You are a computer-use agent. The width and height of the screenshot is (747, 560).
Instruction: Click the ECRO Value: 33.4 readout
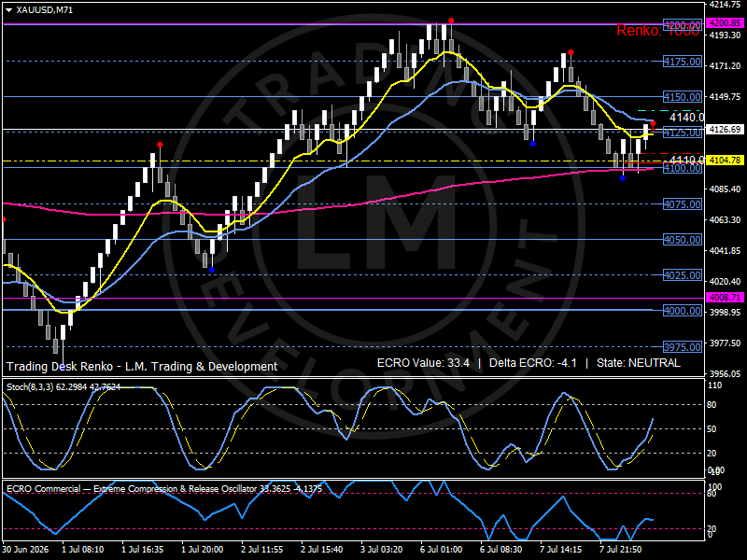pos(423,363)
